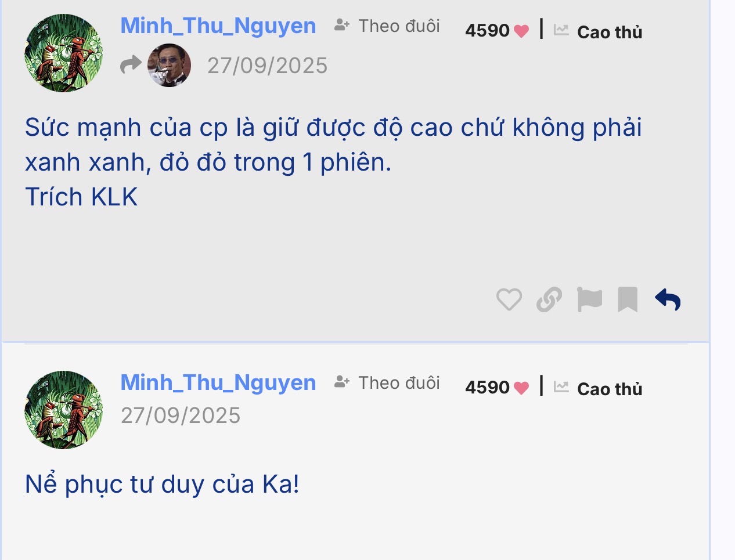Reply to the first post with the arrow icon
This screenshot has height=560, width=735.
coord(668,299)
